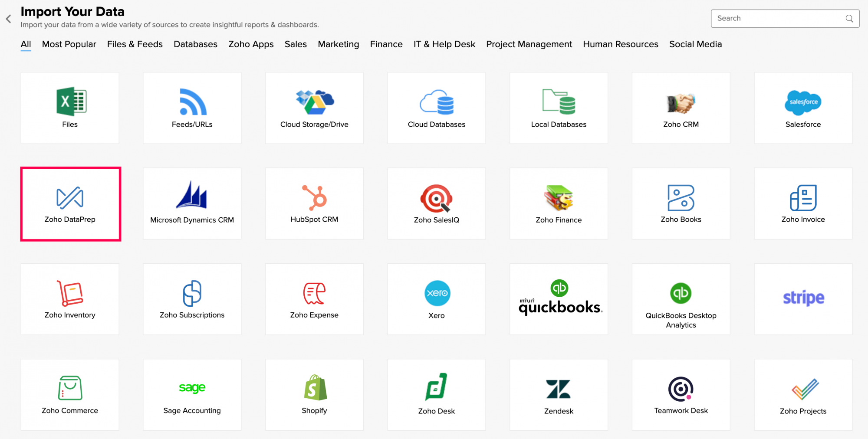This screenshot has height=439, width=868.
Task: Click the 'Zoho Projects' label
Action: coord(803,411)
